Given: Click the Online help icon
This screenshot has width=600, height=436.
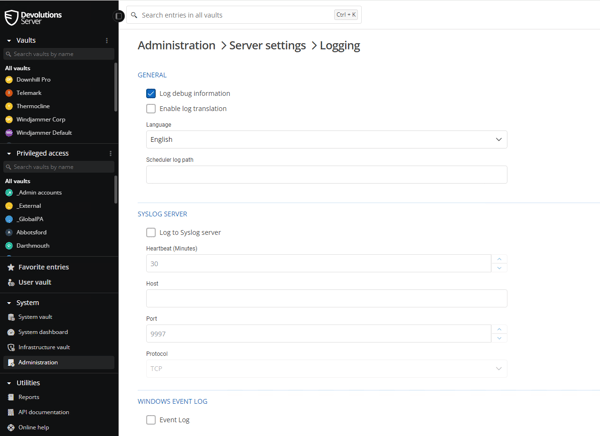Looking at the screenshot, I should click(11, 428).
